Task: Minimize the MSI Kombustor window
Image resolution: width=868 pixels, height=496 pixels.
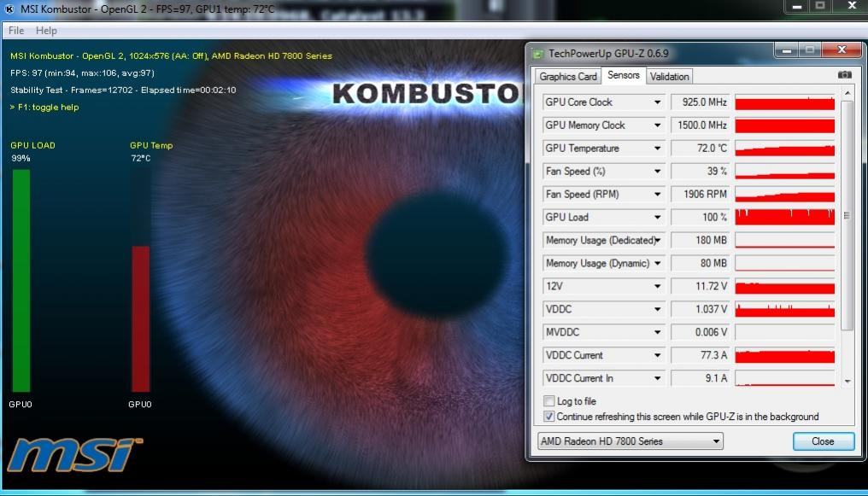Action: [796, 7]
